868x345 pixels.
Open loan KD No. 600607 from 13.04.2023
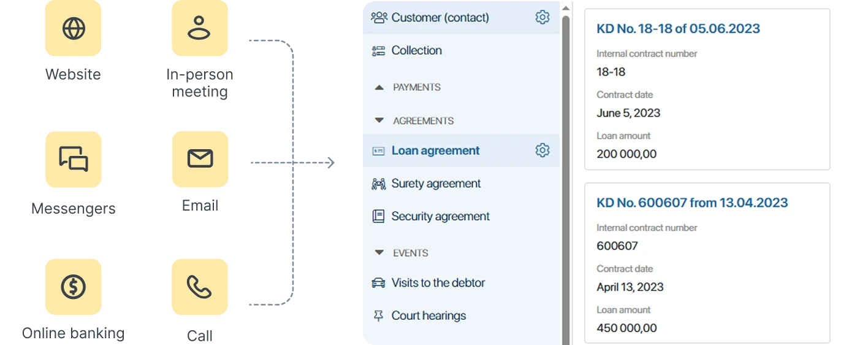coord(692,203)
